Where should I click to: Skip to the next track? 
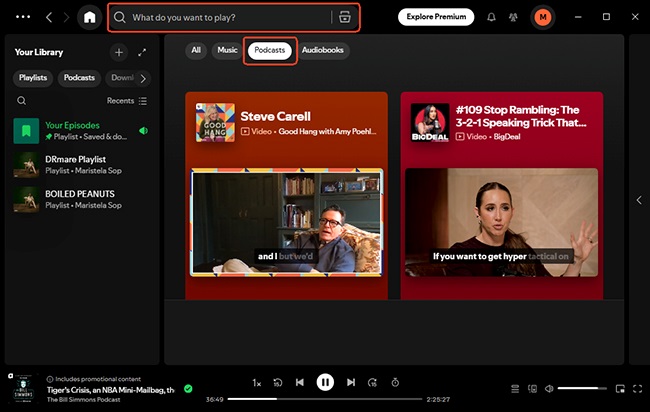coord(351,382)
